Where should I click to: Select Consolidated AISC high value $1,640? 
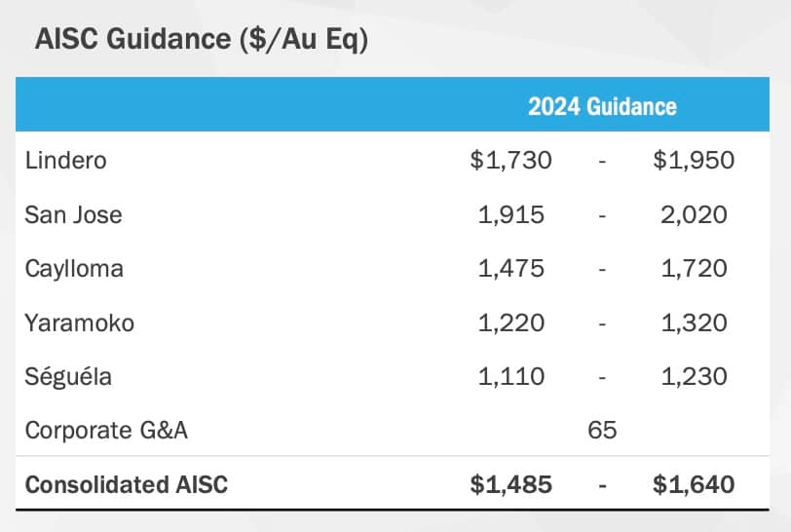pos(694,484)
